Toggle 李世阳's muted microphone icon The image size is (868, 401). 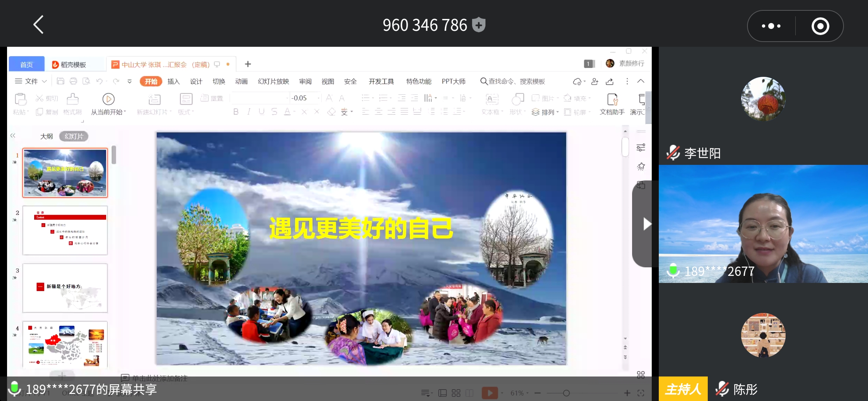tap(673, 153)
